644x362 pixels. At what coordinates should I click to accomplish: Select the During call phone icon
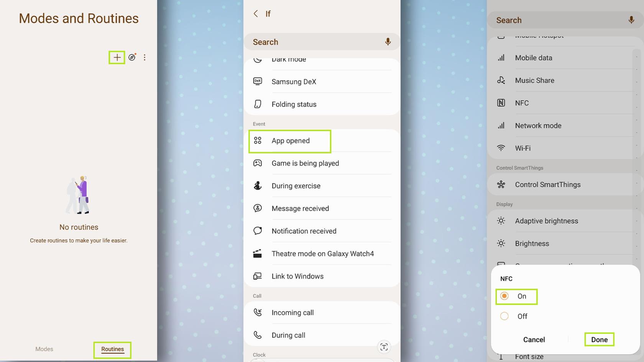coord(258,335)
